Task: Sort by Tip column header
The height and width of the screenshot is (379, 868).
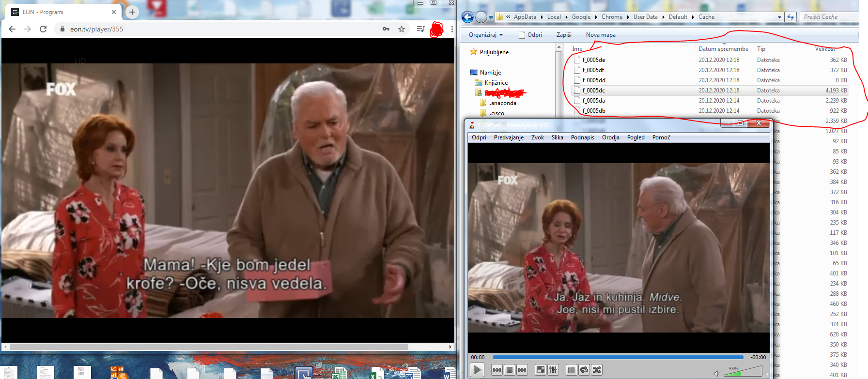Action: [761, 49]
